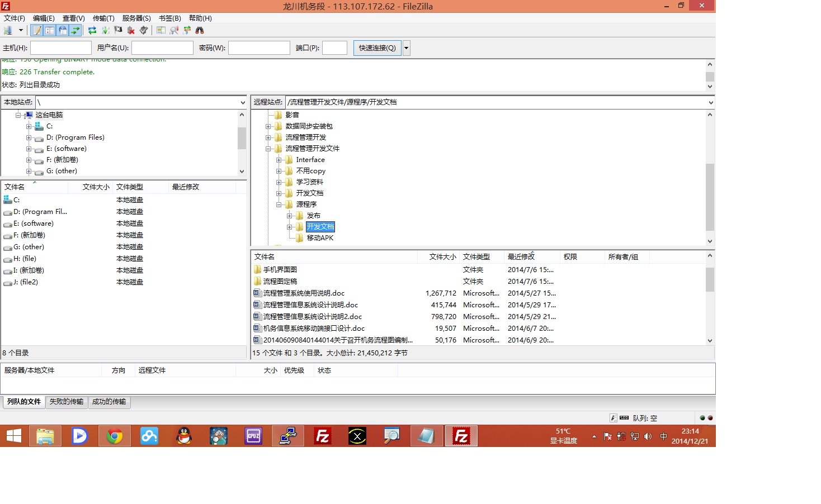
Task: Select 机务信息系统移动端接口设计.doc file
Action: [314, 329]
